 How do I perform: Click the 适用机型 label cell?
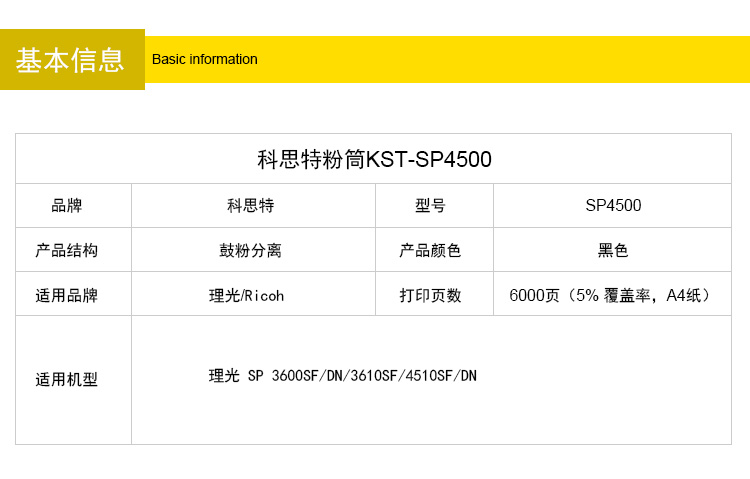click(x=67, y=380)
